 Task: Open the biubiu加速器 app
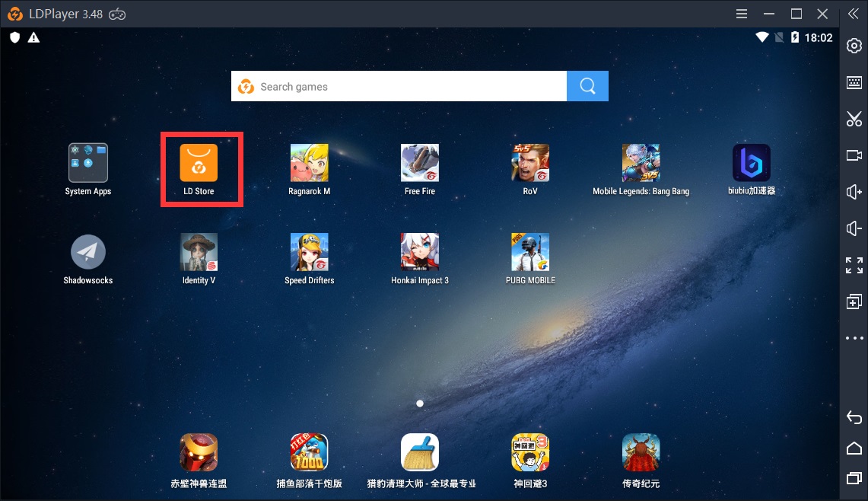click(750, 162)
